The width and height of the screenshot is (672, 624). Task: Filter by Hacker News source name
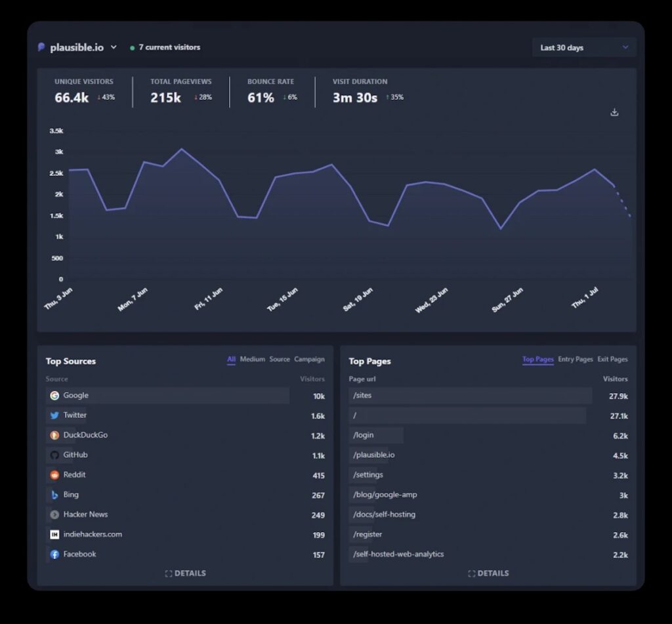[85, 514]
